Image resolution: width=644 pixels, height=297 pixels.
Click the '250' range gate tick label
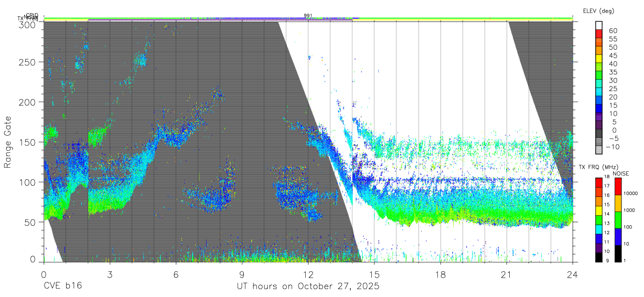(27, 62)
